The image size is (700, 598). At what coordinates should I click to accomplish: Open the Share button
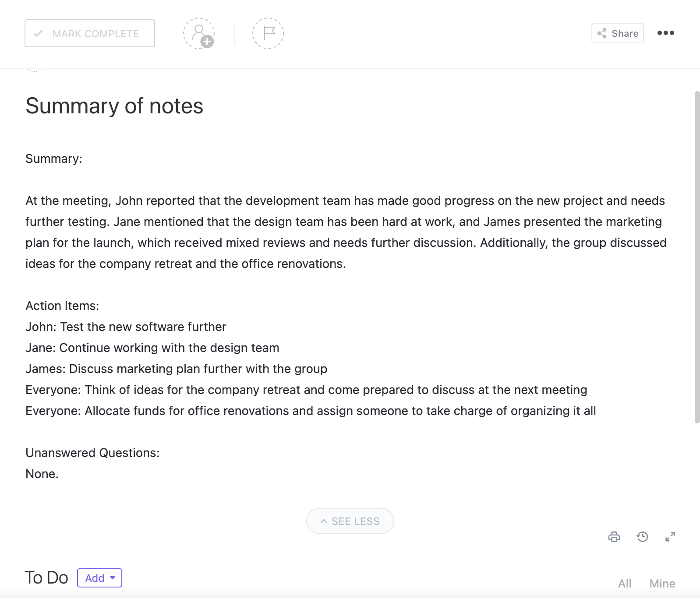coord(618,33)
